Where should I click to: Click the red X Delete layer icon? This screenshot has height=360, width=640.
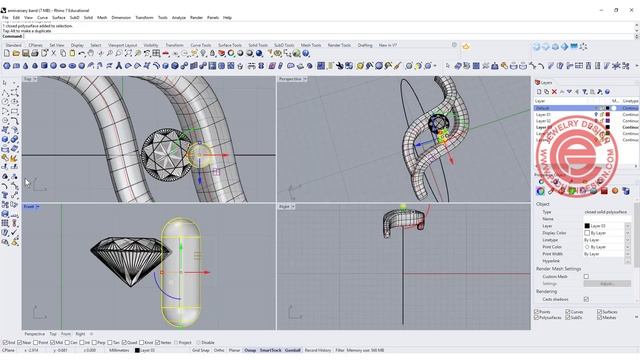coord(554,92)
